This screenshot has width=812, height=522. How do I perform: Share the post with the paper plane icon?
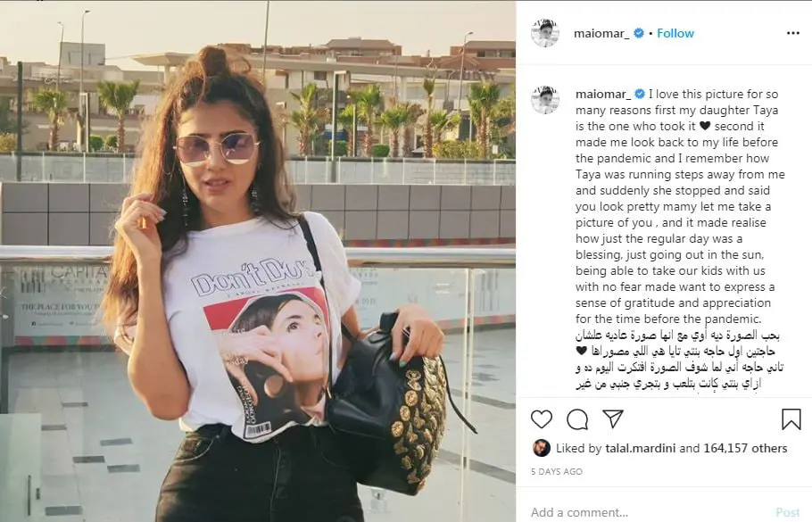pos(613,418)
